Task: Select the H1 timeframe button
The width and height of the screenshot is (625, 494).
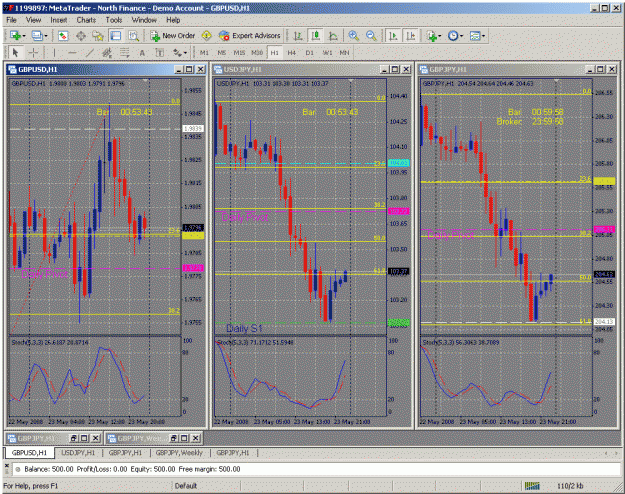Action: (x=275, y=53)
